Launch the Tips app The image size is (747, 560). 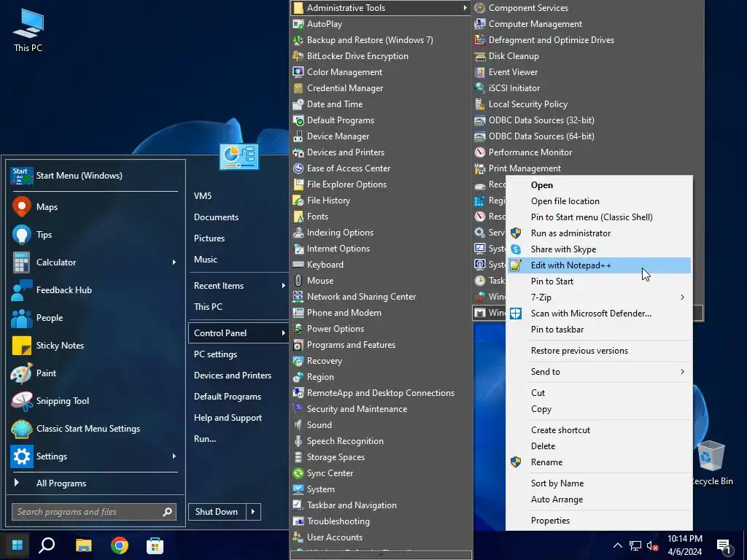(x=94, y=234)
